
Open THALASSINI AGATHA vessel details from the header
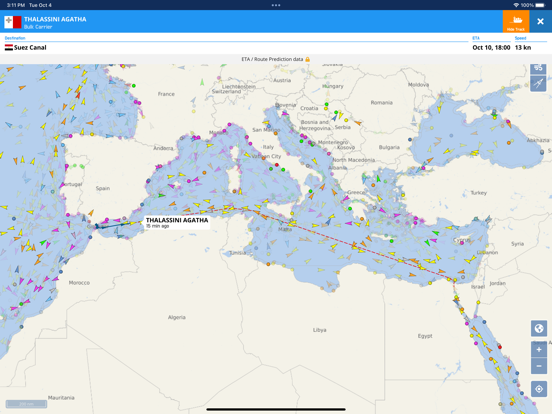(55, 19)
